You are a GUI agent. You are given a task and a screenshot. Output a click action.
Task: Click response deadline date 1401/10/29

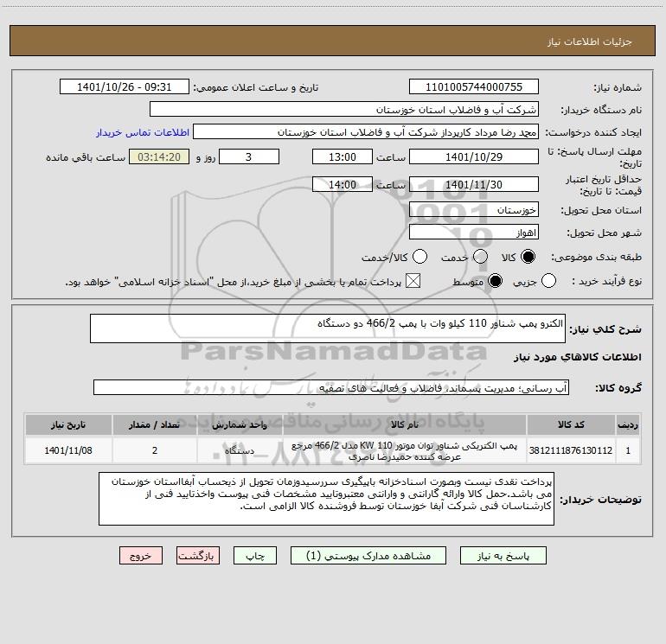[x=474, y=157]
